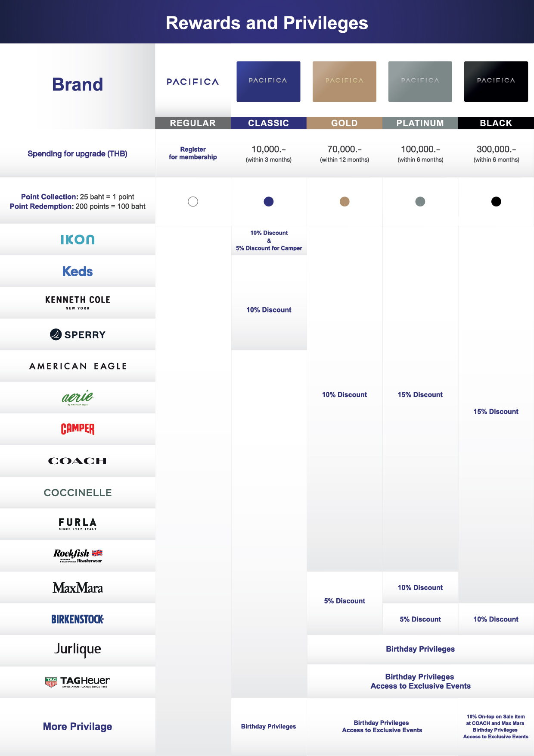This screenshot has height=756, width=534.
Task: Click the gold Pacifica card image
Action: pyautogui.click(x=345, y=81)
